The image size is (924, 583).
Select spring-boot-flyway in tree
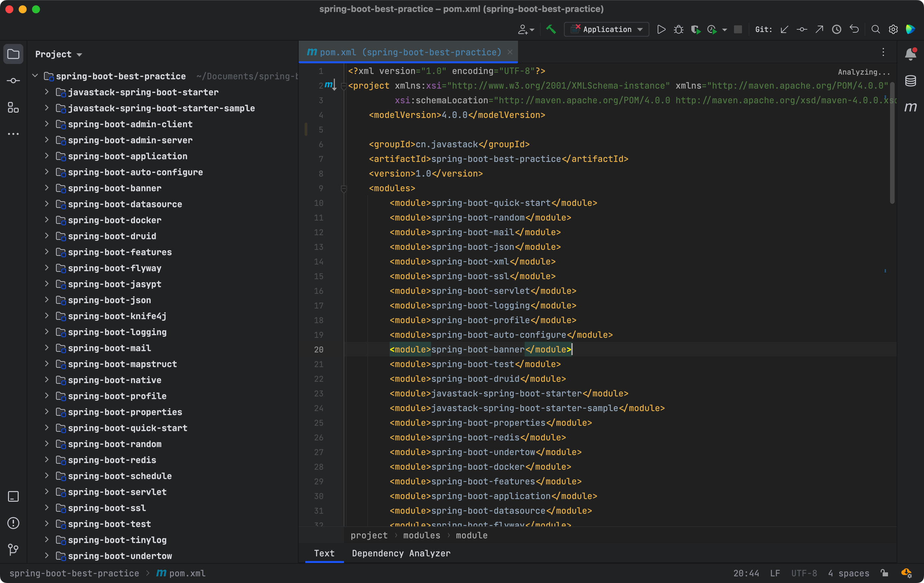tap(114, 268)
